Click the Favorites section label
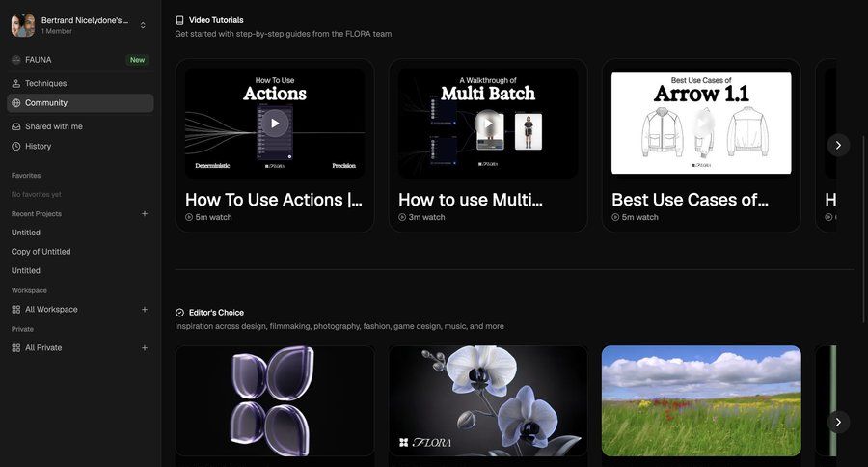The image size is (868, 467). click(x=26, y=175)
